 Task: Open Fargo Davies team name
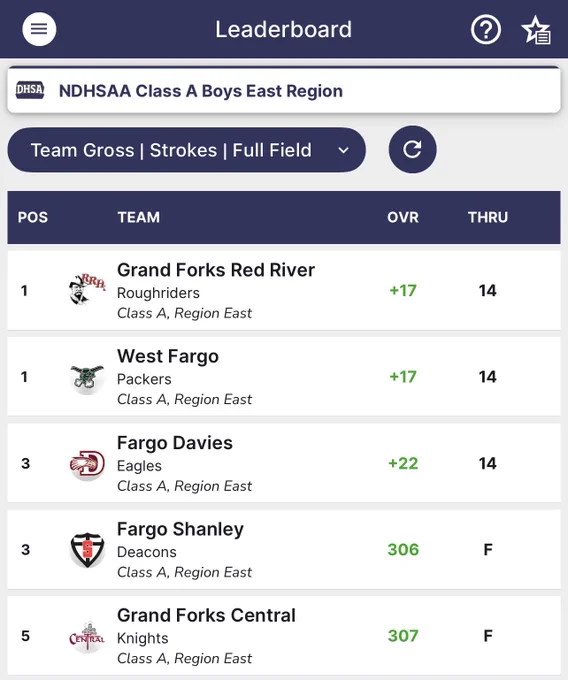[x=175, y=443]
